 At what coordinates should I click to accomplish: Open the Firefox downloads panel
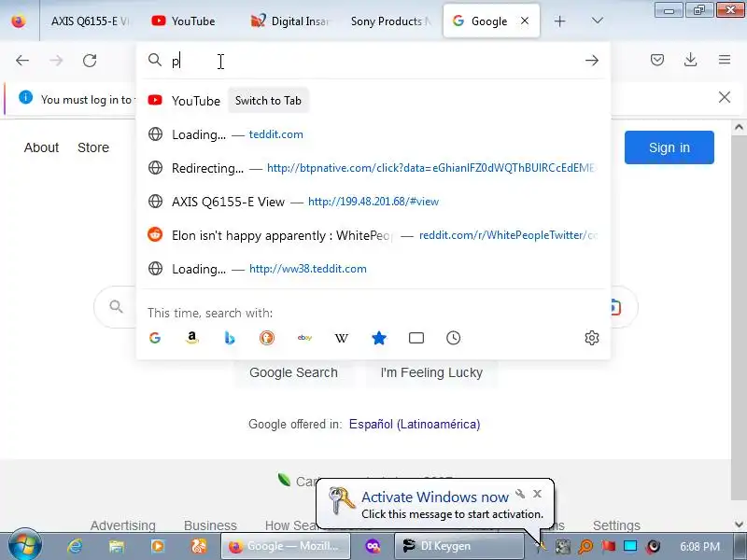[690, 60]
